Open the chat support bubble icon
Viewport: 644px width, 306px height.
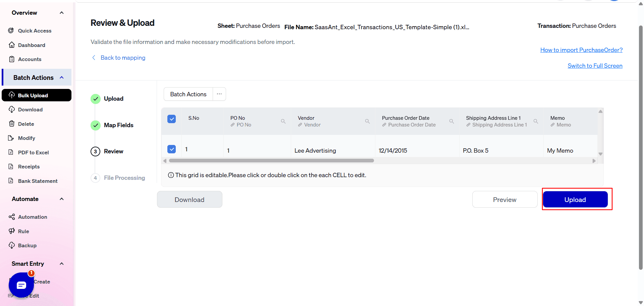pos(21,285)
